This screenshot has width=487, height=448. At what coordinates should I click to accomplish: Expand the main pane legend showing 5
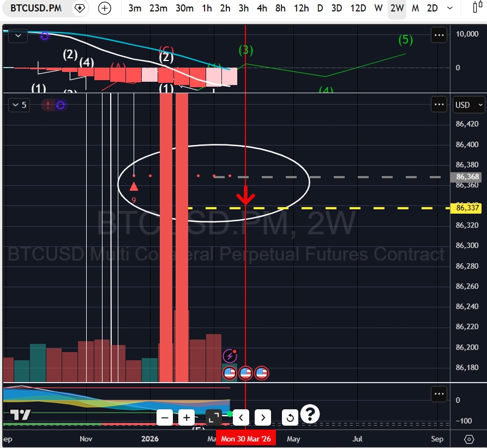point(19,105)
